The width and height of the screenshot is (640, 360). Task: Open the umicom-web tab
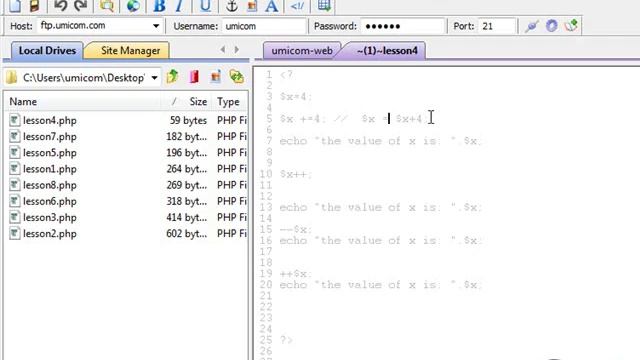tap(302, 51)
